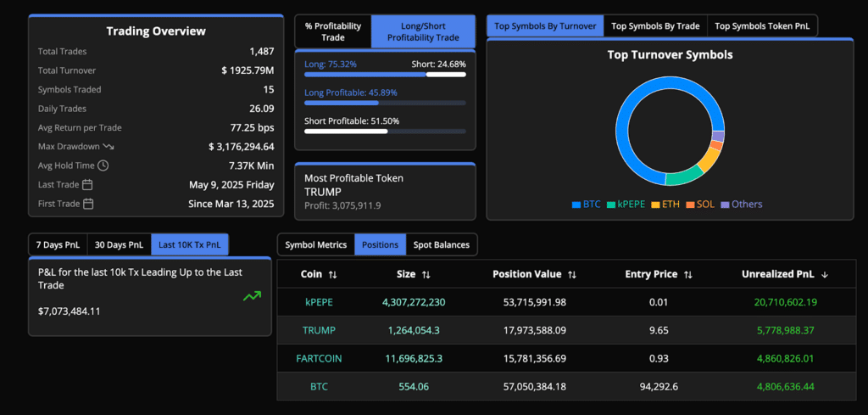This screenshot has width=868, height=415.
Task: Click the FARTCOIN coin link
Action: [319, 358]
